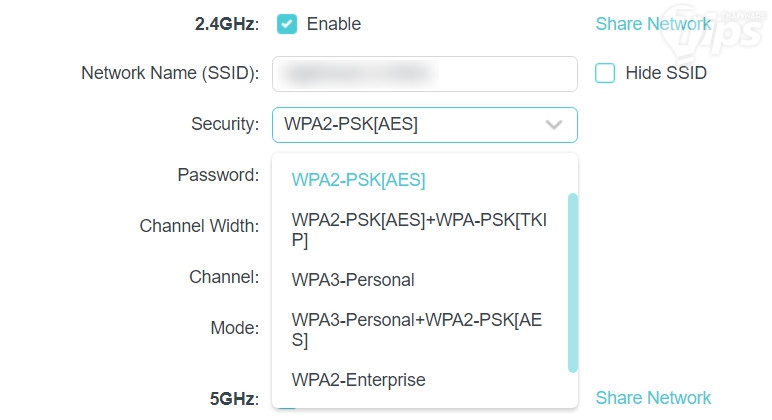Select WPA3-Personal from the security list
The height and width of the screenshot is (420, 772).
click(353, 279)
